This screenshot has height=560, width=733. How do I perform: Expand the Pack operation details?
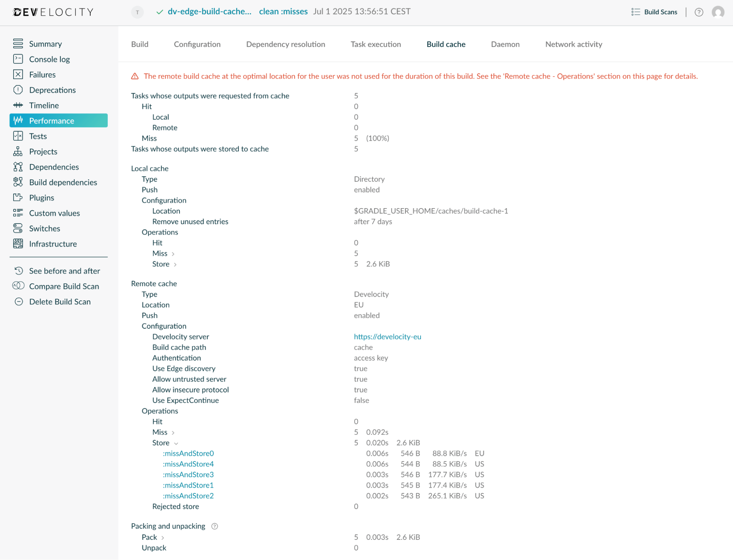[x=163, y=537]
